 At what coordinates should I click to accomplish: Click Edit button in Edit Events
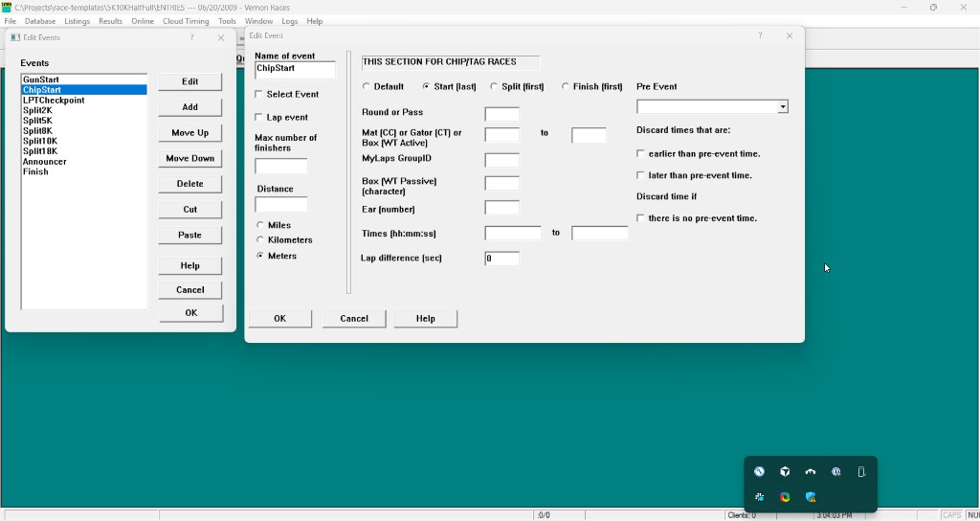click(x=190, y=81)
